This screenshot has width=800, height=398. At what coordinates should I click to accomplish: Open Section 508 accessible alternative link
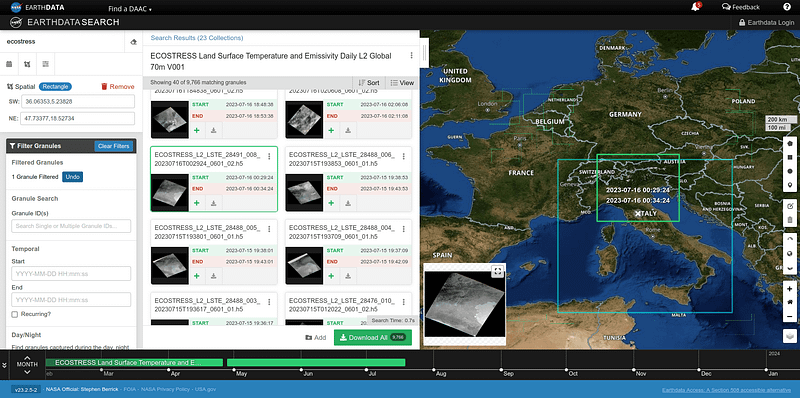pyautogui.click(x=726, y=389)
